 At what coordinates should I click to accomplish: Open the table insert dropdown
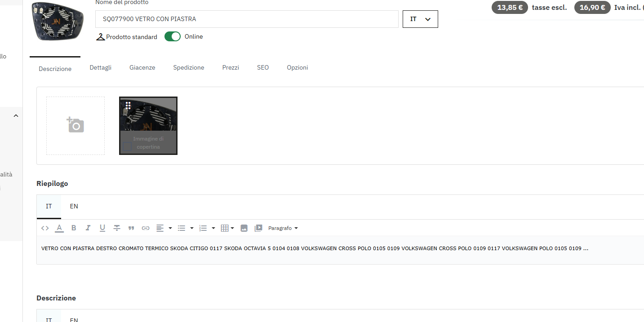[x=228, y=228]
